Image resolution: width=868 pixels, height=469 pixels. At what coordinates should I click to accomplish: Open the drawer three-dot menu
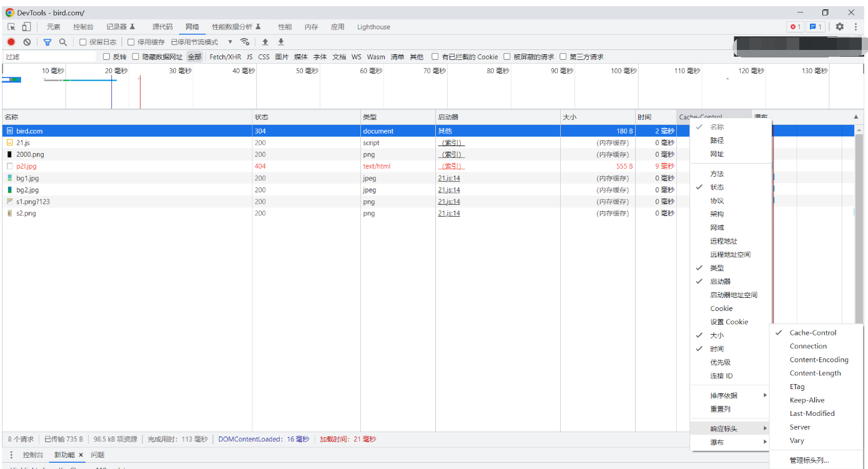[x=11, y=455]
